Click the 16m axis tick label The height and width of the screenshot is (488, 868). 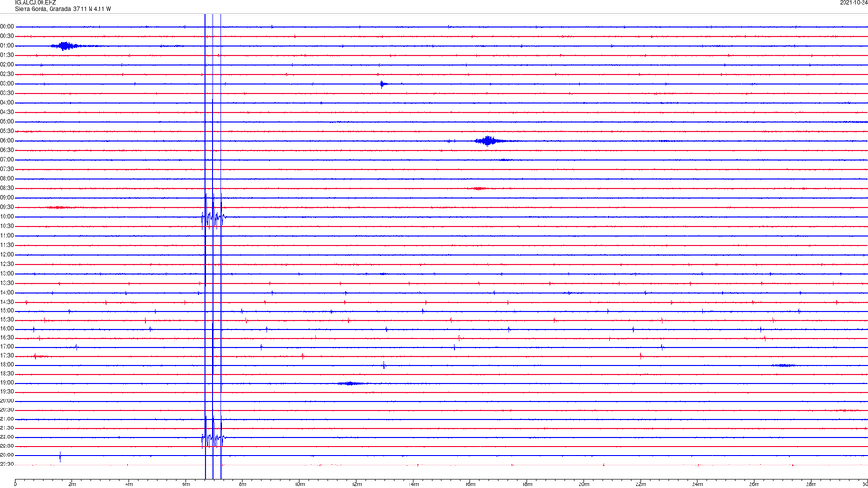(470, 484)
